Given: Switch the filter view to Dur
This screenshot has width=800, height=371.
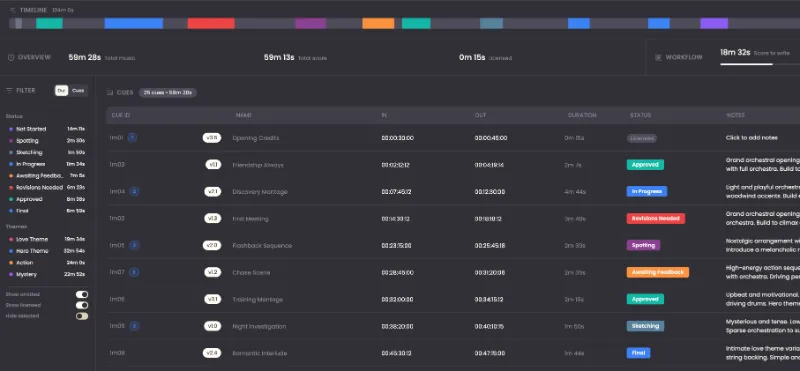Looking at the screenshot, I should coord(62,91).
